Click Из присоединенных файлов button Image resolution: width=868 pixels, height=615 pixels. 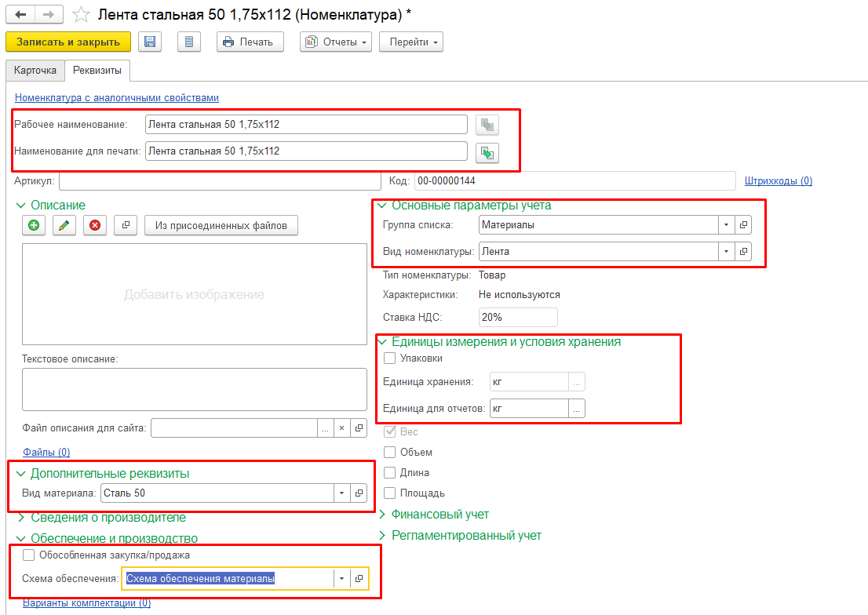tap(221, 225)
